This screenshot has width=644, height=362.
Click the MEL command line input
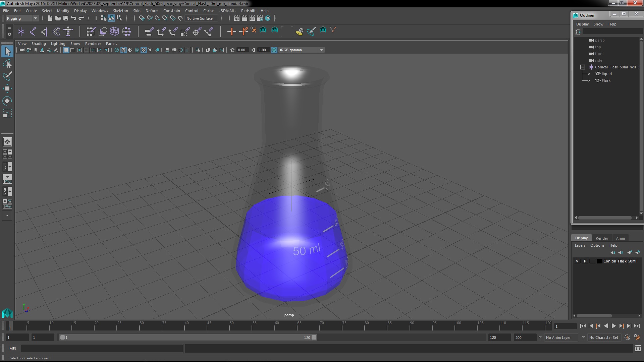(x=102, y=349)
